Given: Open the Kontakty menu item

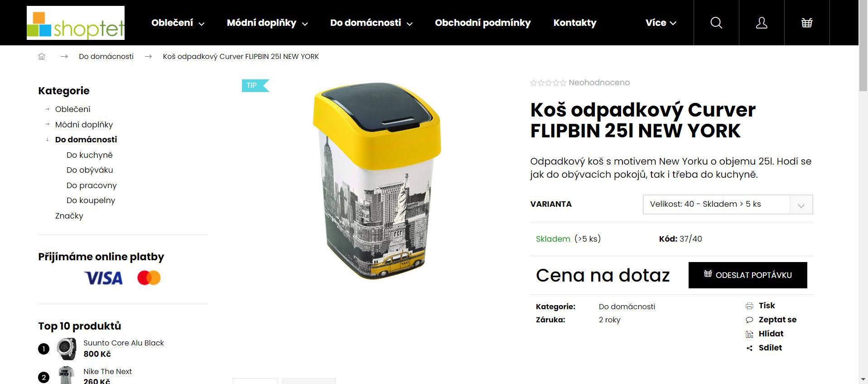Looking at the screenshot, I should point(575,23).
